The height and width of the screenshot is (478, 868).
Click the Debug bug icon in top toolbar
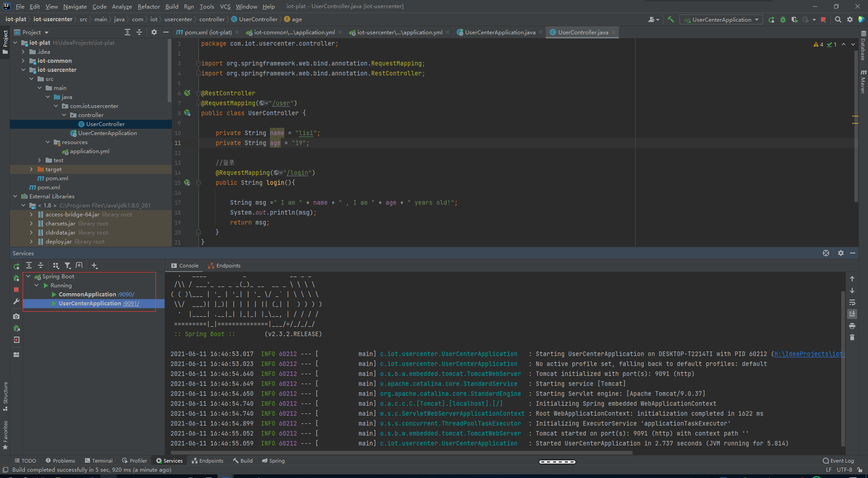pyautogui.click(x=783, y=19)
